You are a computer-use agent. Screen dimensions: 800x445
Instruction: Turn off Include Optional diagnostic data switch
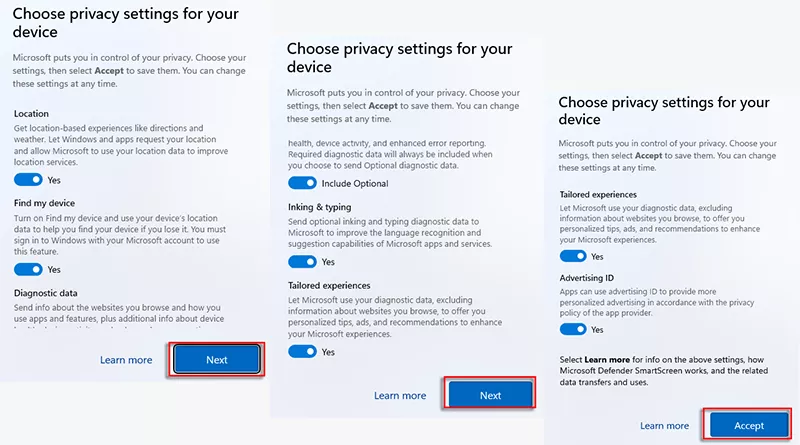(x=302, y=183)
